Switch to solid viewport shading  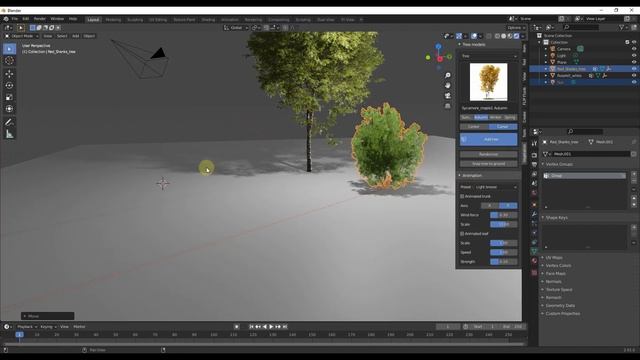pos(504,36)
